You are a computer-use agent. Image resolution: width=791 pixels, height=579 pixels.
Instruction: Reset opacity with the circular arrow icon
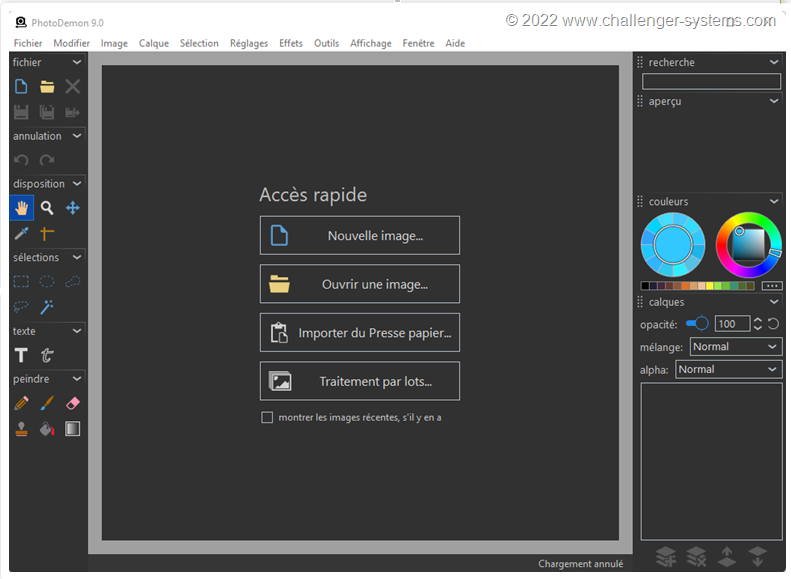click(x=773, y=324)
